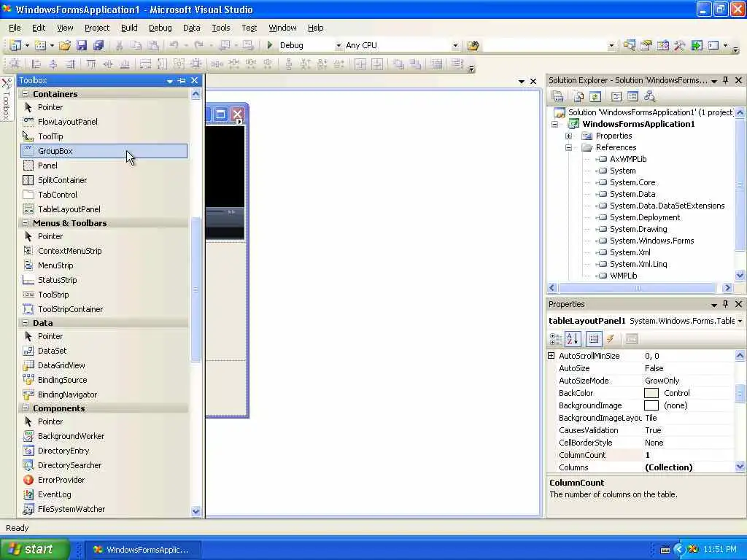Image resolution: width=747 pixels, height=560 pixels.
Task: Click the Save toolbar icon
Action: coord(82,45)
